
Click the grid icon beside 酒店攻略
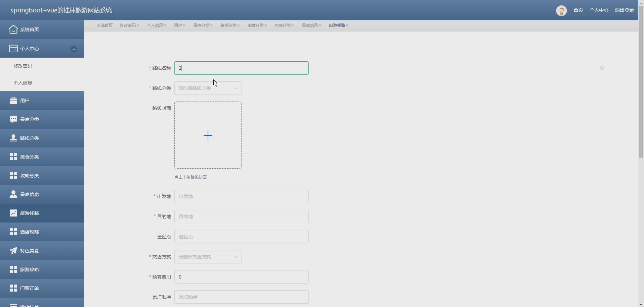click(x=13, y=232)
